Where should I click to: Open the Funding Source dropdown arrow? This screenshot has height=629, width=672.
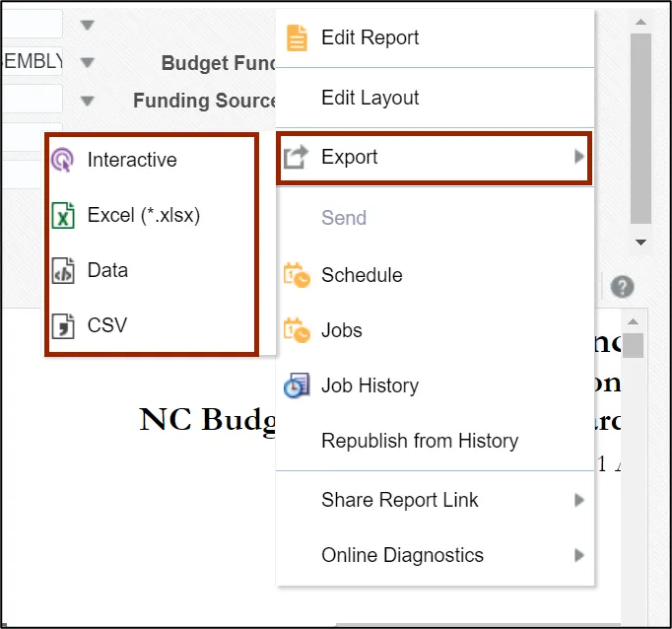coord(88,101)
